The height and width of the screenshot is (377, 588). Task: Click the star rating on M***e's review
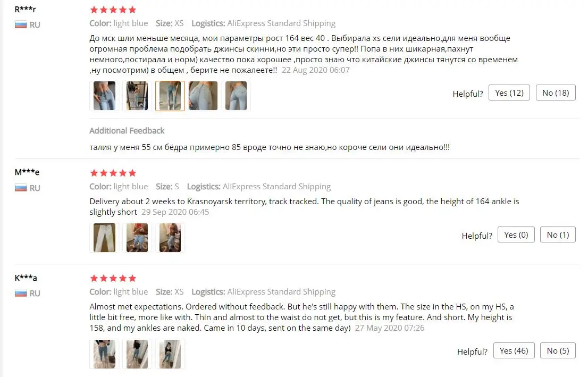(113, 173)
